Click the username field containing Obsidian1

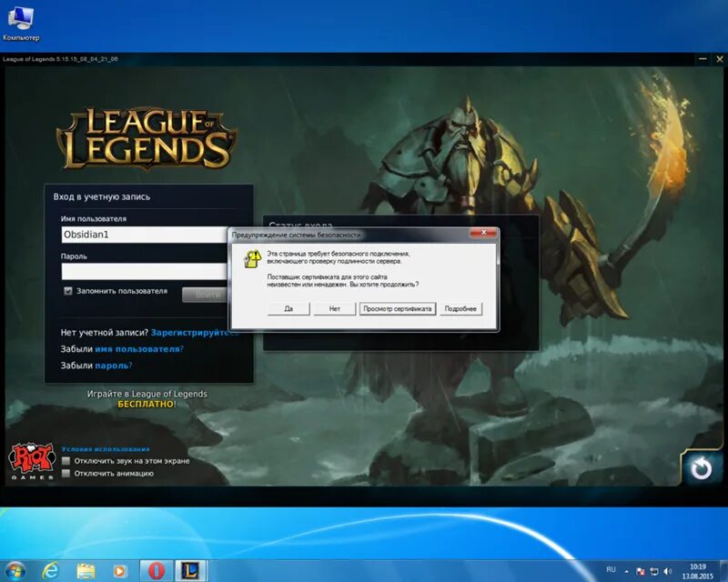tap(145, 235)
